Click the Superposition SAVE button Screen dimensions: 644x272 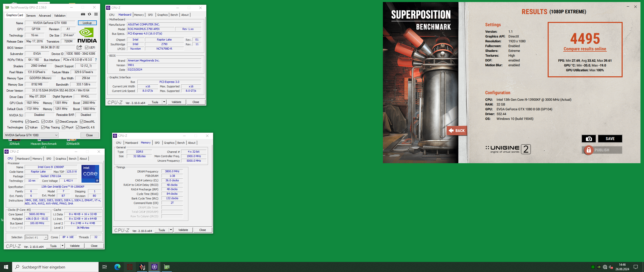[x=610, y=139]
